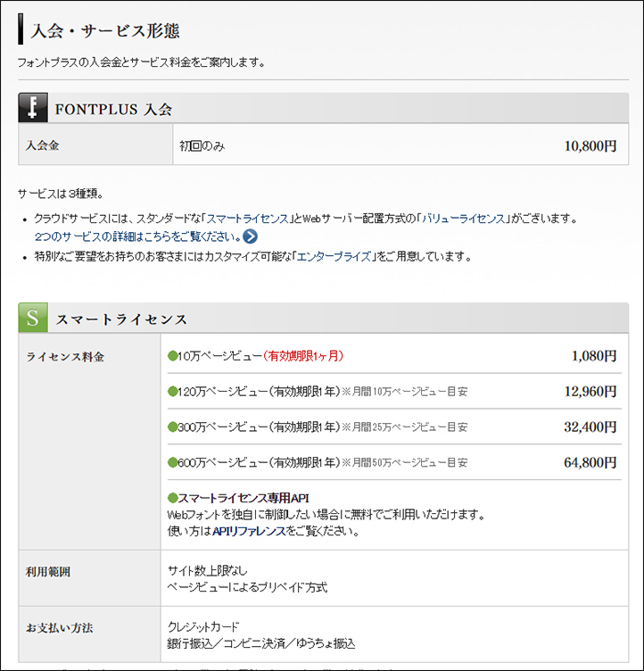
Task: Click the red (有効期限1ヶ月) text
Action: (x=303, y=356)
